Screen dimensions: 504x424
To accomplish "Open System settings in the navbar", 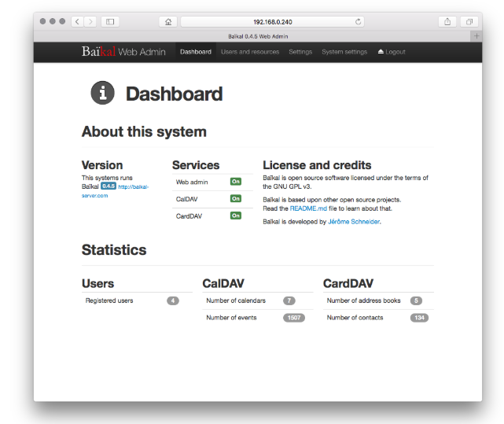I will click(344, 52).
